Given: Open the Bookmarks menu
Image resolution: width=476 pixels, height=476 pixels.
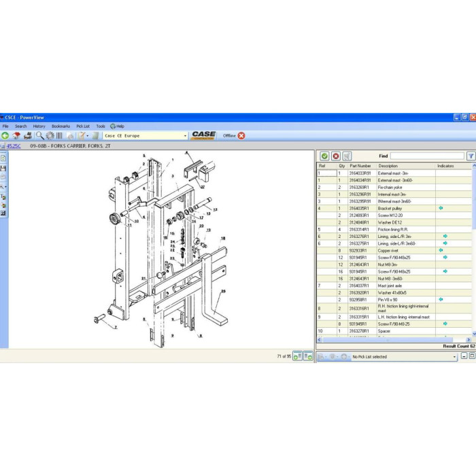Looking at the screenshot, I should (x=61, y=126).
